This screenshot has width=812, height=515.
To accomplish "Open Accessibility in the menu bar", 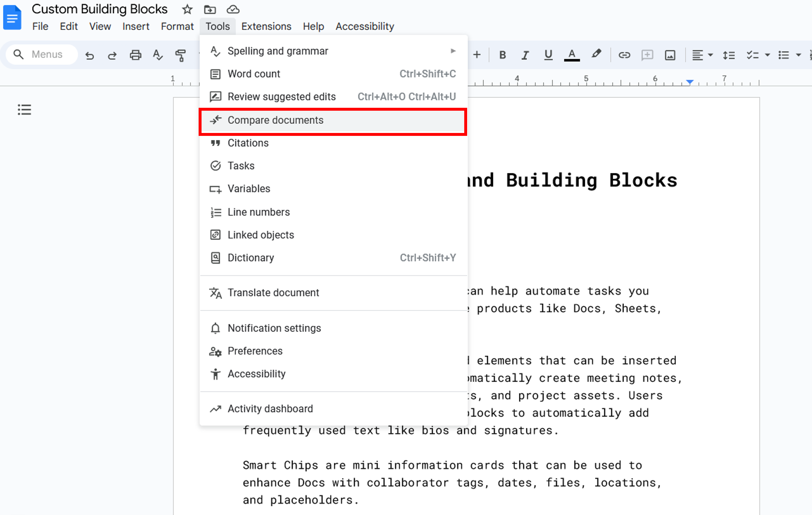I will coord(365,26).
